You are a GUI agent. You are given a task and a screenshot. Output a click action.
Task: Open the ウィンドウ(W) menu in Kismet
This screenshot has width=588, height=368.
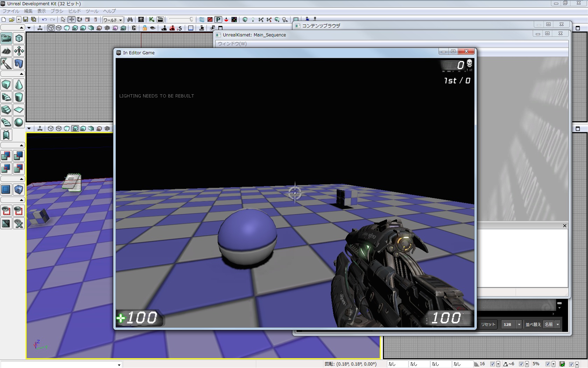[232, 44]
